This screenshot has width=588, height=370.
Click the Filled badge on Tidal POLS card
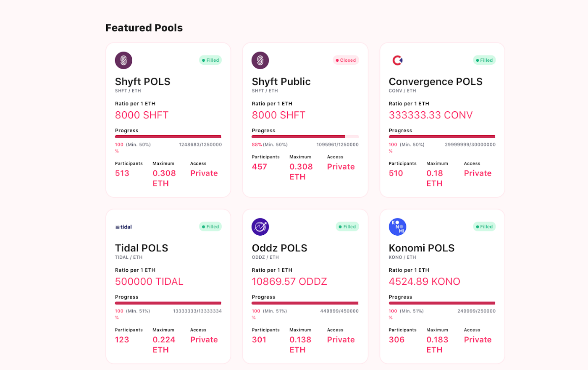(x=210, y=226)
